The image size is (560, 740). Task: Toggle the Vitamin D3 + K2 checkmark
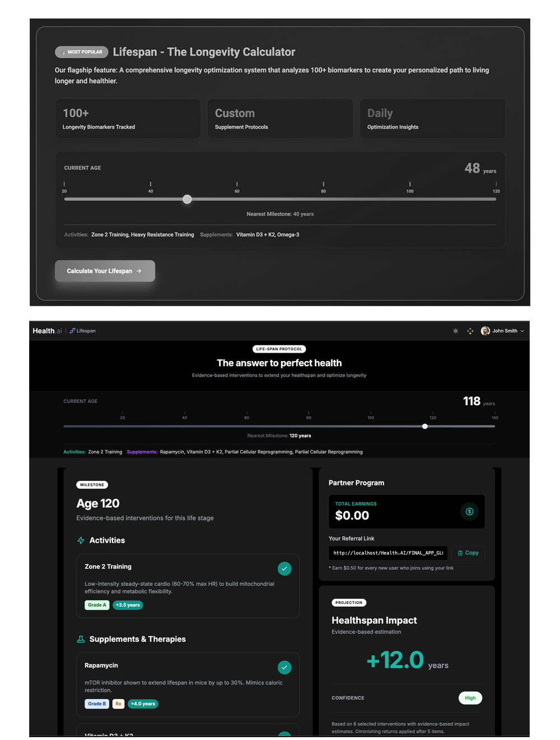(284, 734)
